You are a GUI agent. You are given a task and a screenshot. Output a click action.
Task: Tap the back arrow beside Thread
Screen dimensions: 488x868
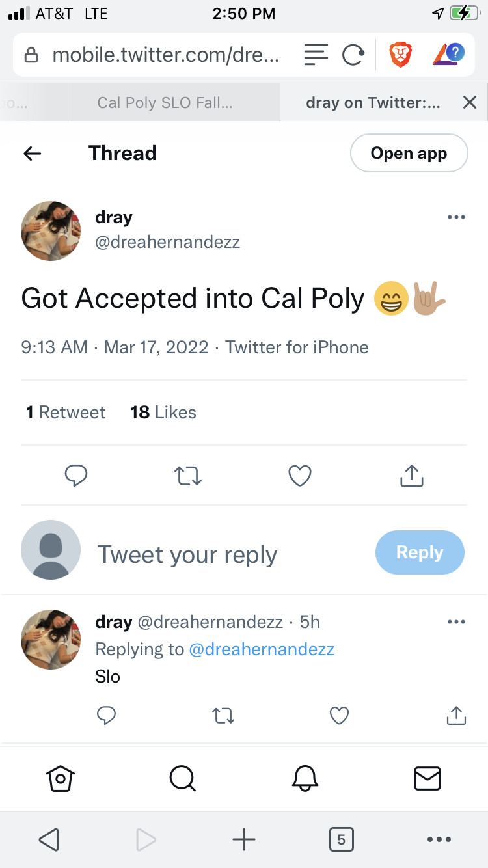click(x=33, y=154)
